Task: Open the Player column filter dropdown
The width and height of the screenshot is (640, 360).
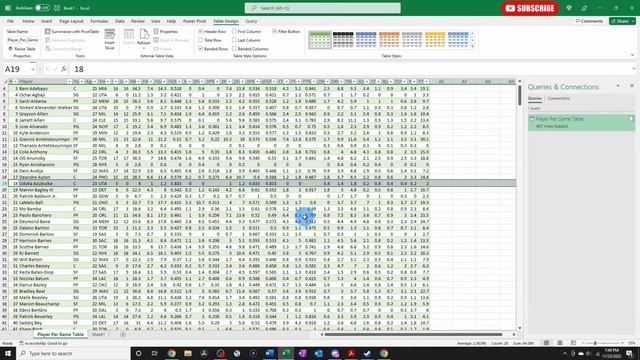Action: (x=69, y=82)
